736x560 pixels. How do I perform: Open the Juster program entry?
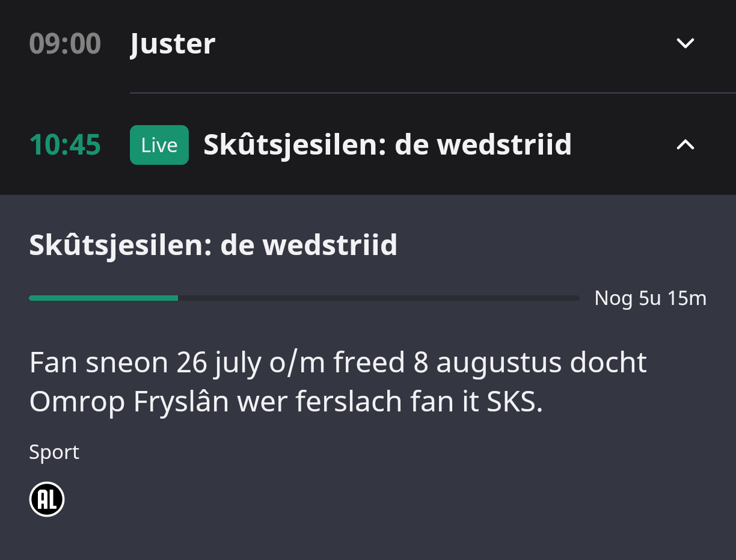tap(173, 44)
